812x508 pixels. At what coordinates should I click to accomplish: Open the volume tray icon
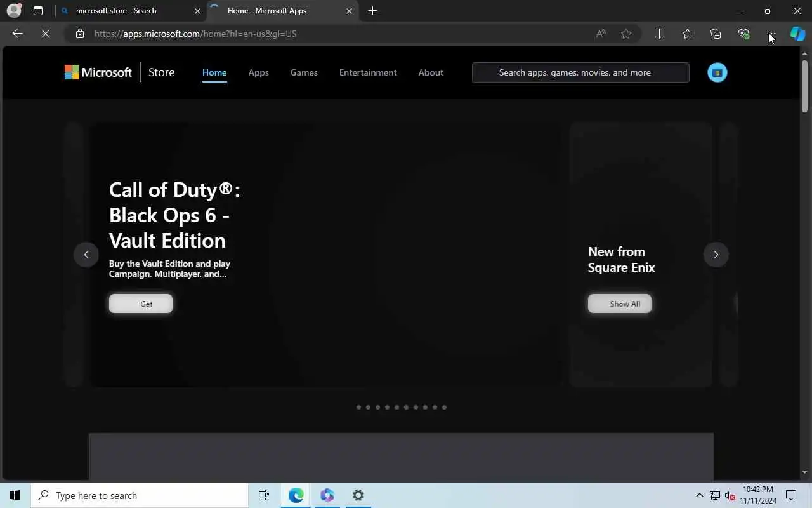(730, 495)
